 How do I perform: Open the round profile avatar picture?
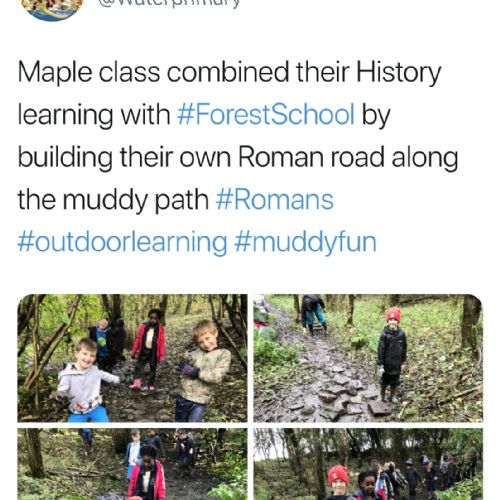(54, 9)
